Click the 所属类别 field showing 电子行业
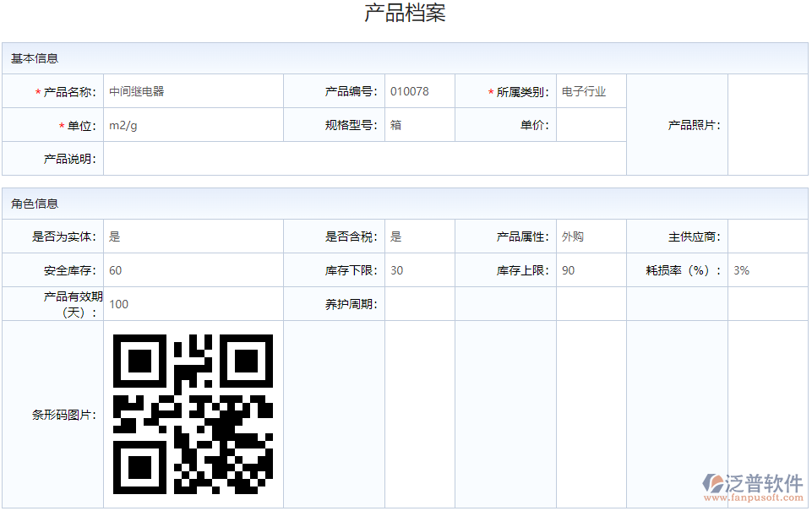The image size is (812, 511). pos(591,90)
